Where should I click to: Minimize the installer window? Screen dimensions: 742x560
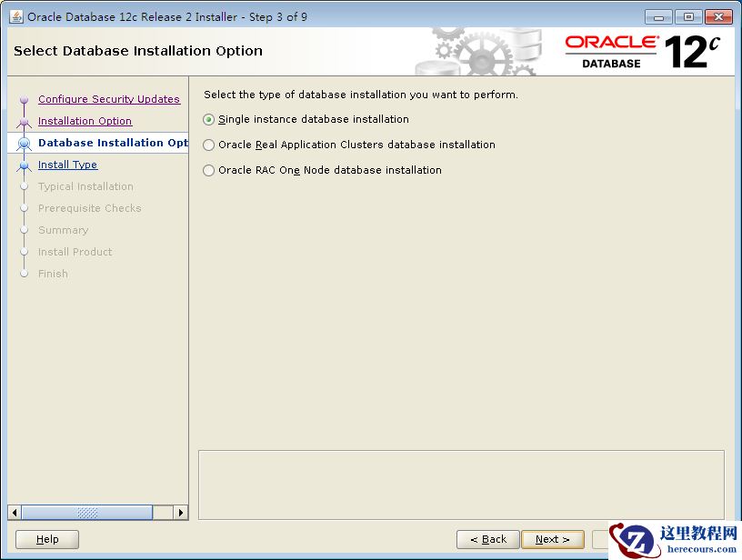[658, 17]
